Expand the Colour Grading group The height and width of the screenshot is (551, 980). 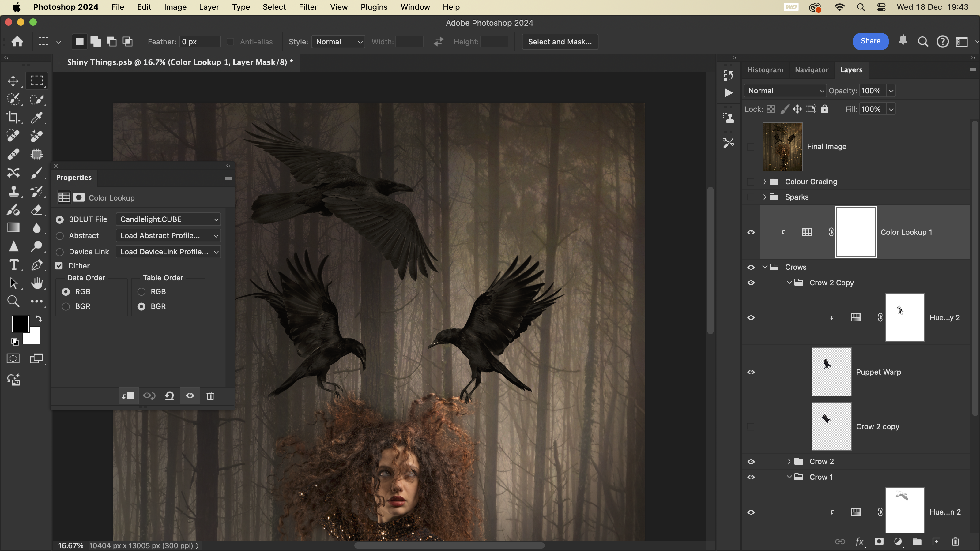[764, 182]
